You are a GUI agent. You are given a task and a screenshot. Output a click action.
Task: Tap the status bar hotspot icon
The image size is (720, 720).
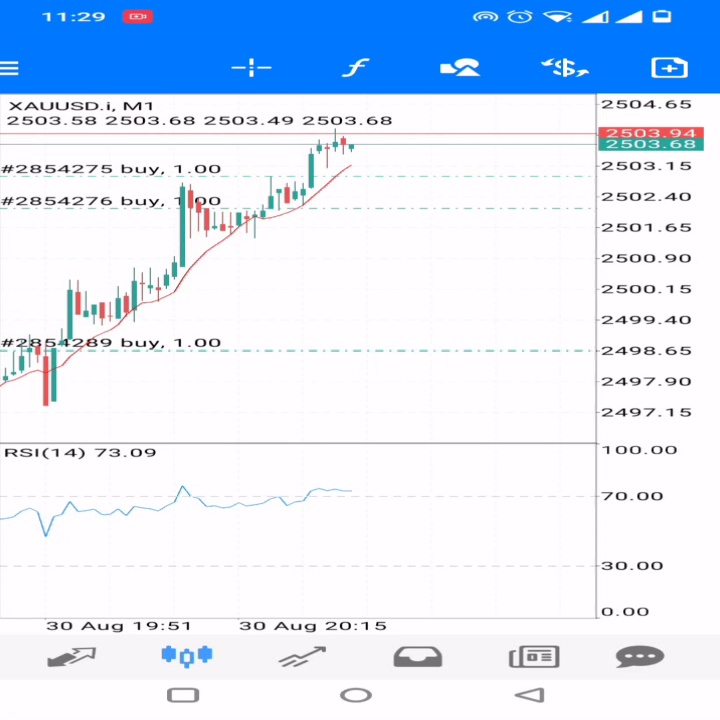pyautogui.click(x=485, y=17)
